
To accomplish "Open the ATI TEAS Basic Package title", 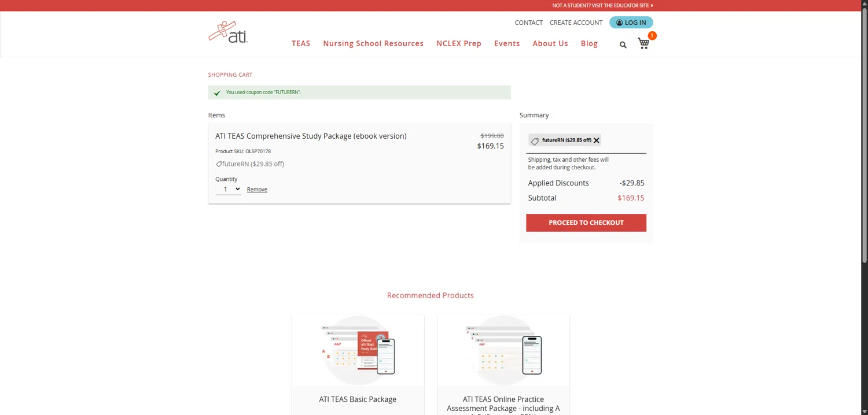I will pos(358,399).
